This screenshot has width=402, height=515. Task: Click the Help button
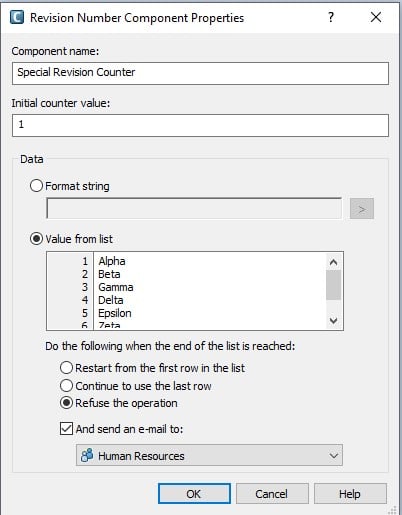pyautogui.click(x=350, y=494)
